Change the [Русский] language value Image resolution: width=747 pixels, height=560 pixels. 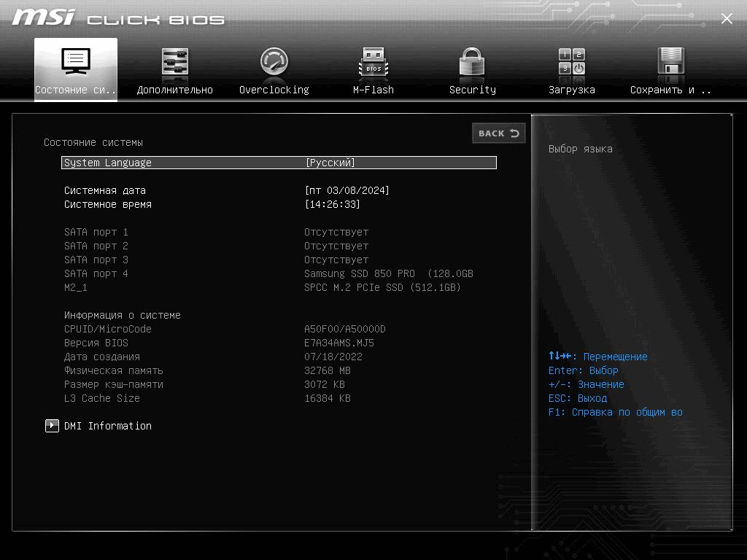330,163
